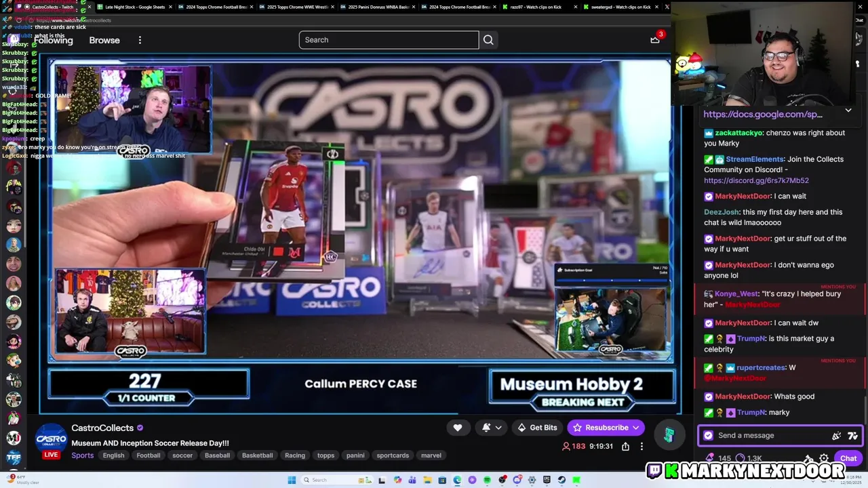
Task: Open the chat identity badge icon
Action: pyautogui.click(x=709, y=436)
